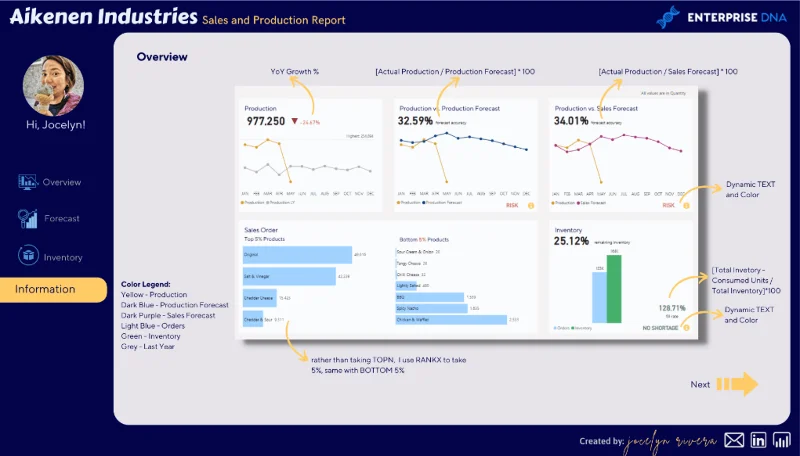The image size is (800, 456).
Task: Click the YoY Growth % annotation
Action: [294, 71]
